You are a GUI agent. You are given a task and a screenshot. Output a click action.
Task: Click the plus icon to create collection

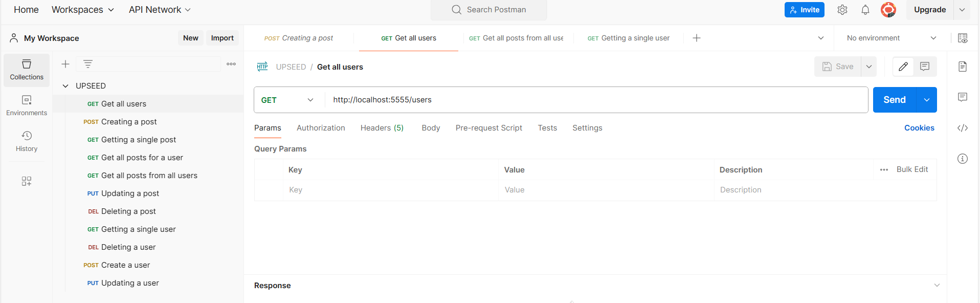65,64
